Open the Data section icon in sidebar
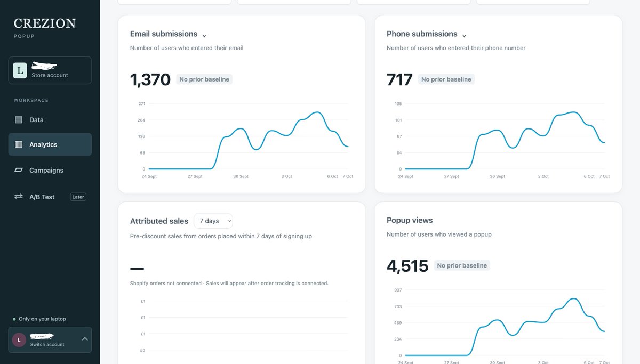 [19, 120]
